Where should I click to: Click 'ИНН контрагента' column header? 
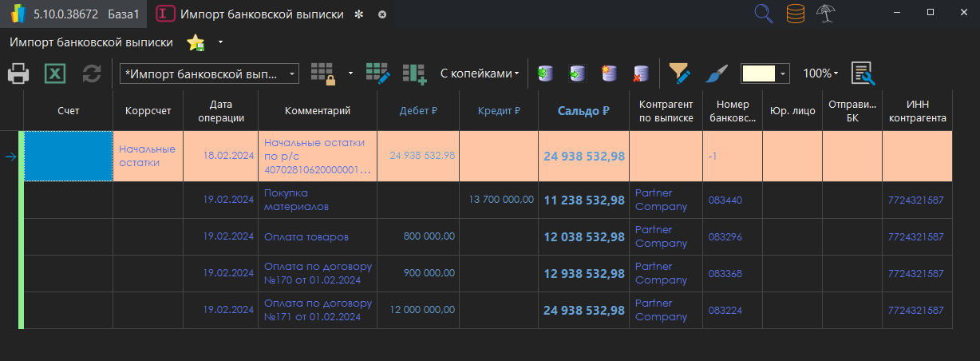(x=917, y=111)
